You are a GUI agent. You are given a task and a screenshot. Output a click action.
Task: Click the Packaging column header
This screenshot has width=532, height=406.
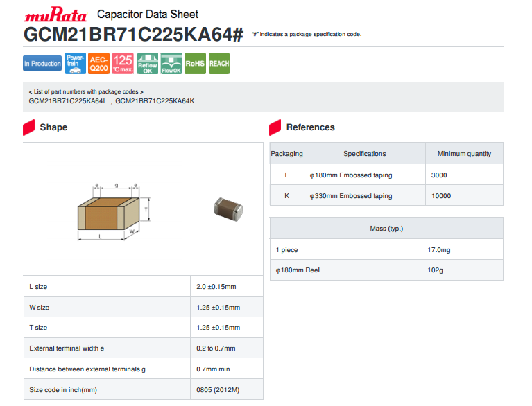286,154
